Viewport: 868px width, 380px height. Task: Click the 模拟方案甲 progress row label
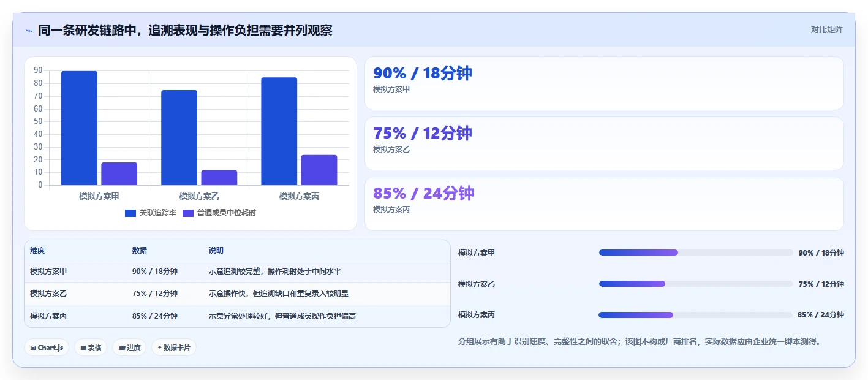pos(477,253)
